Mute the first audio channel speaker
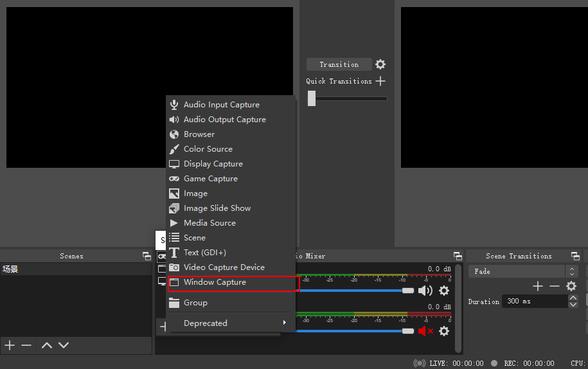 click(x=425, y=291)
